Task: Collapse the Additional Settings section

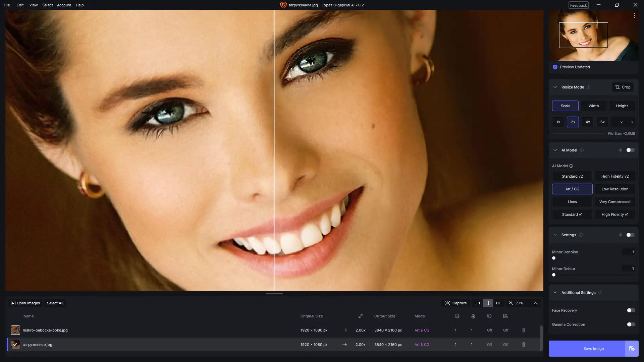Action: point(555,293)
